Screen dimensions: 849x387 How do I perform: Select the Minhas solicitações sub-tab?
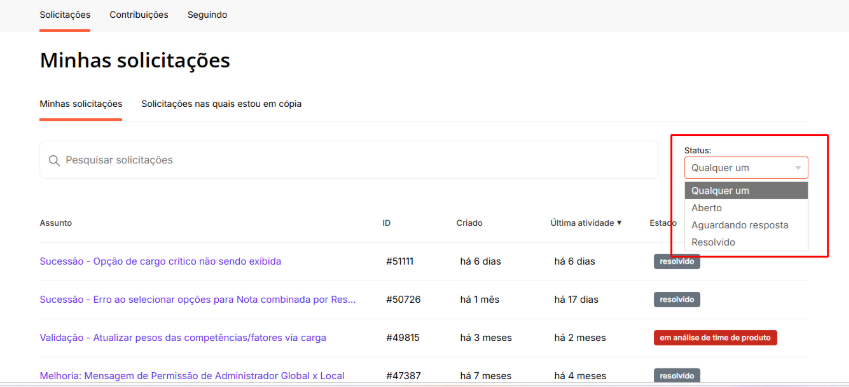[81, 104]
